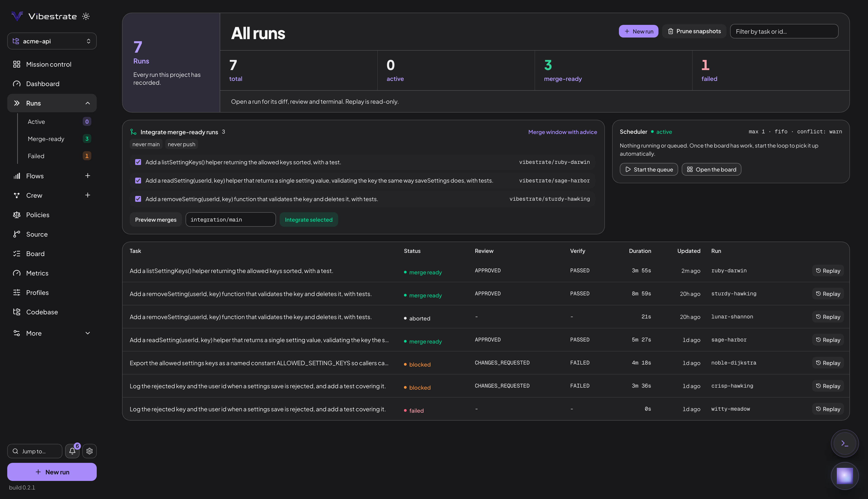Click the Metrics gauge icon

17,273
